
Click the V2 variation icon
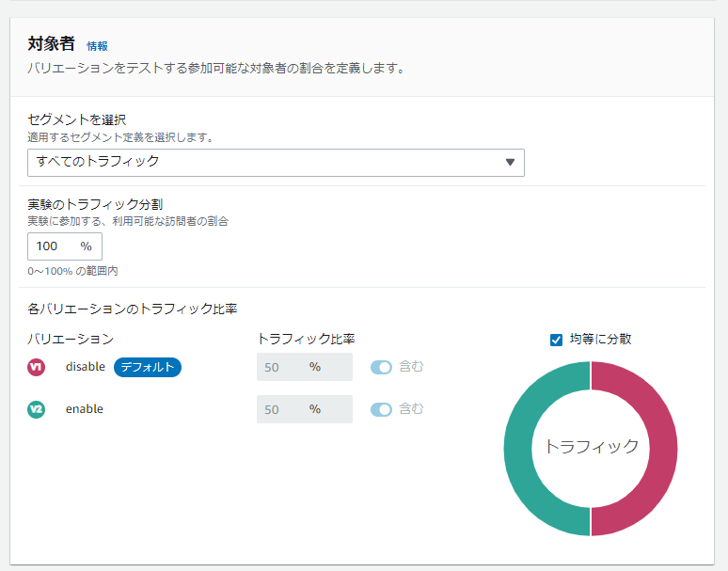tap(37, 409)
